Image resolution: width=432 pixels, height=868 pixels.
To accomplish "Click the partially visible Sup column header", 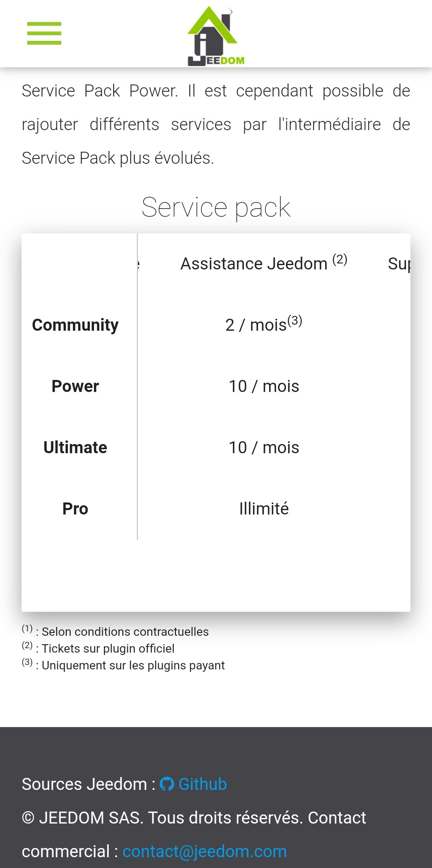I will [399, 264].
